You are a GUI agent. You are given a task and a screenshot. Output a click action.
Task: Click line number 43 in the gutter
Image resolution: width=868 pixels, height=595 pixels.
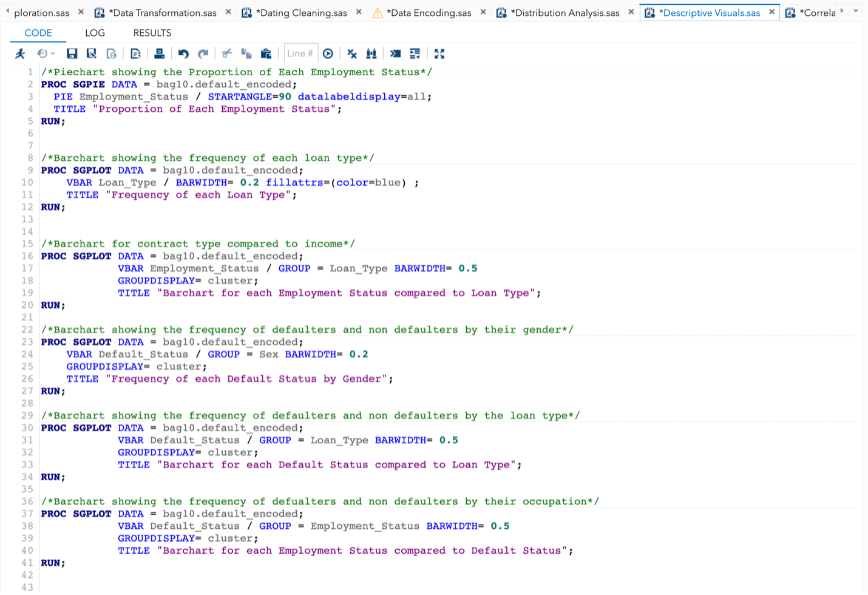[x=27, y=587]
